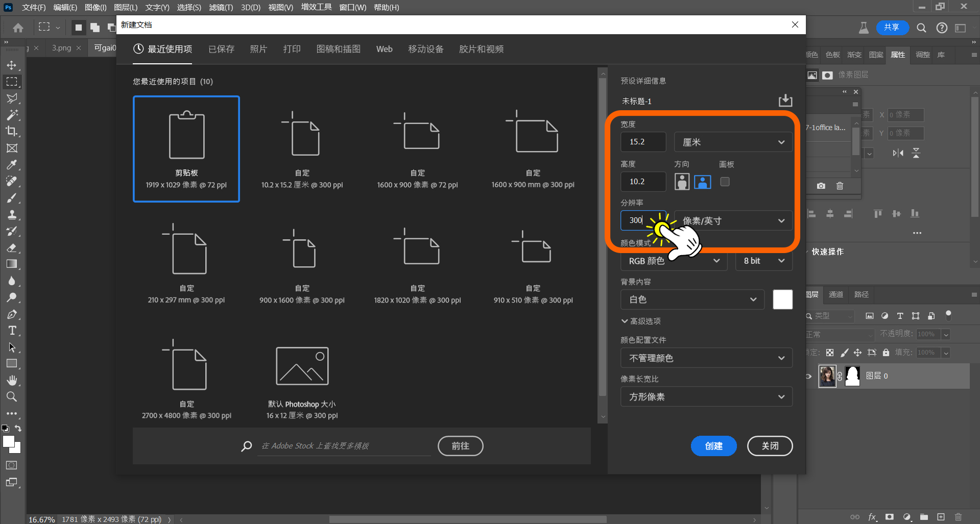Viewport: 980px width, 524px height.
Task: Toggle Quick Mask mode in toolbar
Action: pos(12,465)
